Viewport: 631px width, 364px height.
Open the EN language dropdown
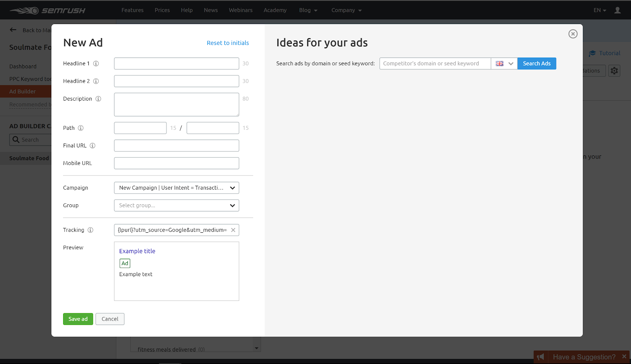point(600,10)
